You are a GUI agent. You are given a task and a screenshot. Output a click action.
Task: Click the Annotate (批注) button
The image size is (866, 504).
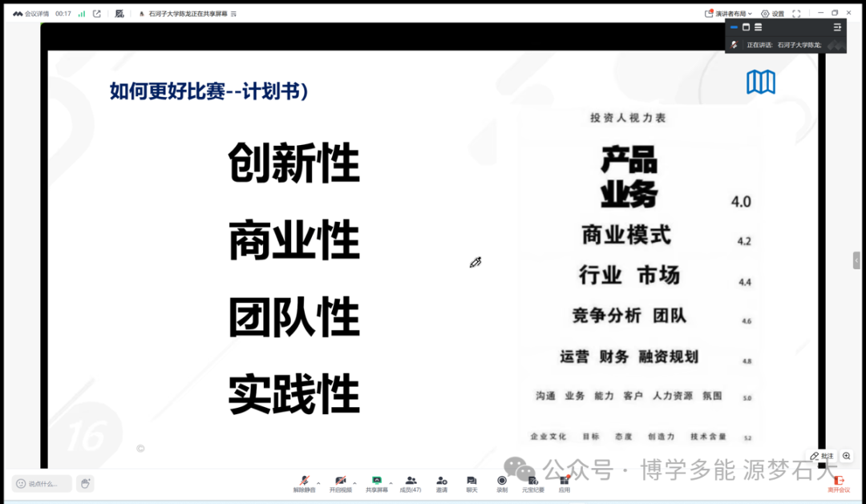pos(822,456)
